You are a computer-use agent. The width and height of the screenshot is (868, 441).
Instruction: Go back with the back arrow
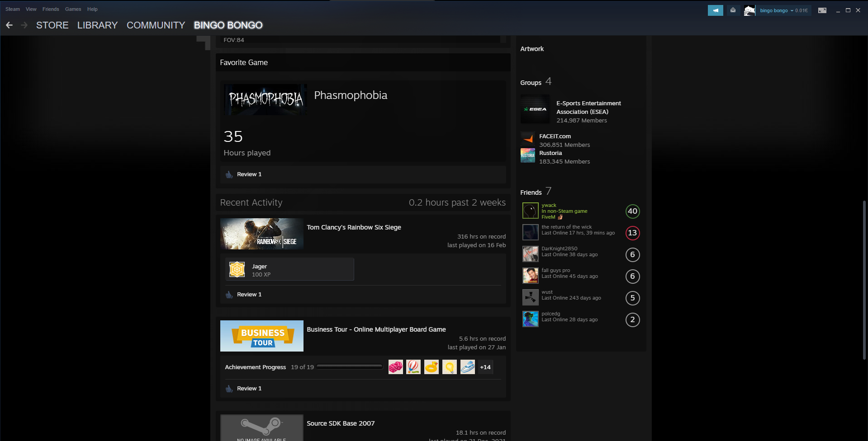[x=9, y=25]
